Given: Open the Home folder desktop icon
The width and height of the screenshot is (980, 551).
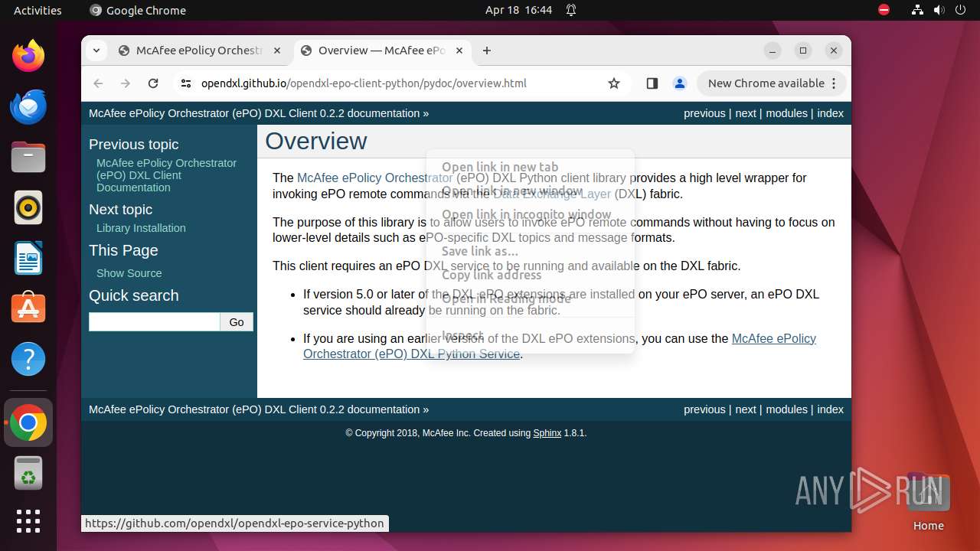Looking at the screenshot, I should (929, 501).
